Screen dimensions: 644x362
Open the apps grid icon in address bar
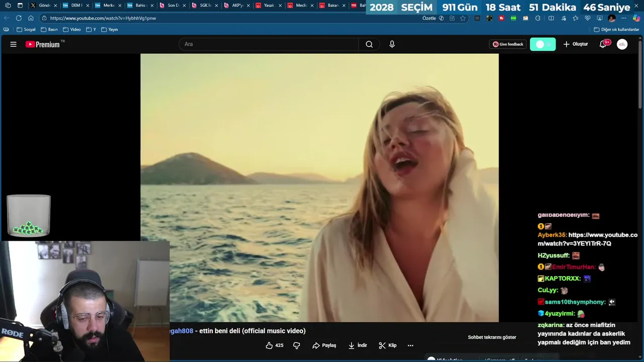pos(452,18)
